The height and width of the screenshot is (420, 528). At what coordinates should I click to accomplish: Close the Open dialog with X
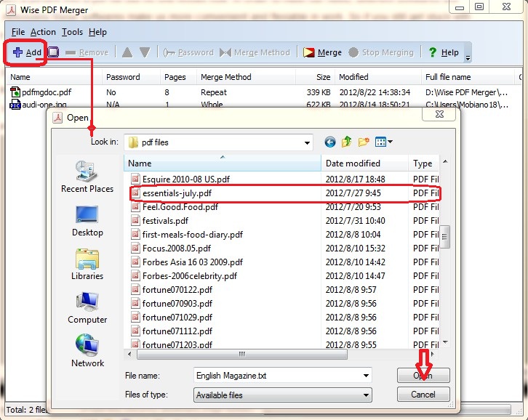[439, 114]
